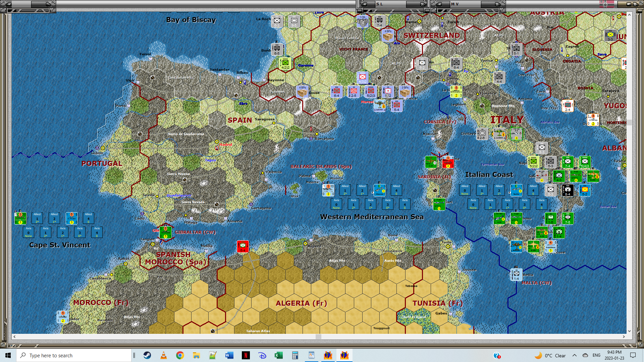Screen dimensions: 644x362
Task: Select the A-24 Dauntless aircraft in Sicily
Action: [x=499, y=218]
